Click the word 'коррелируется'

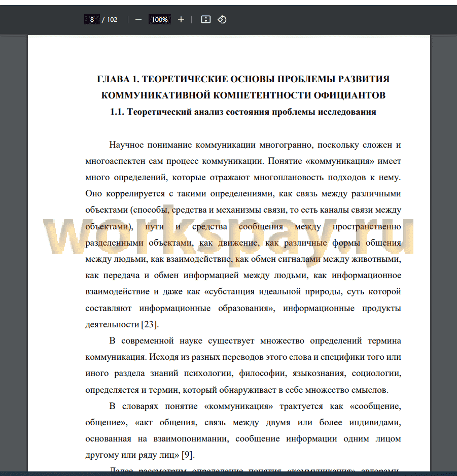(x=135, y=194)
